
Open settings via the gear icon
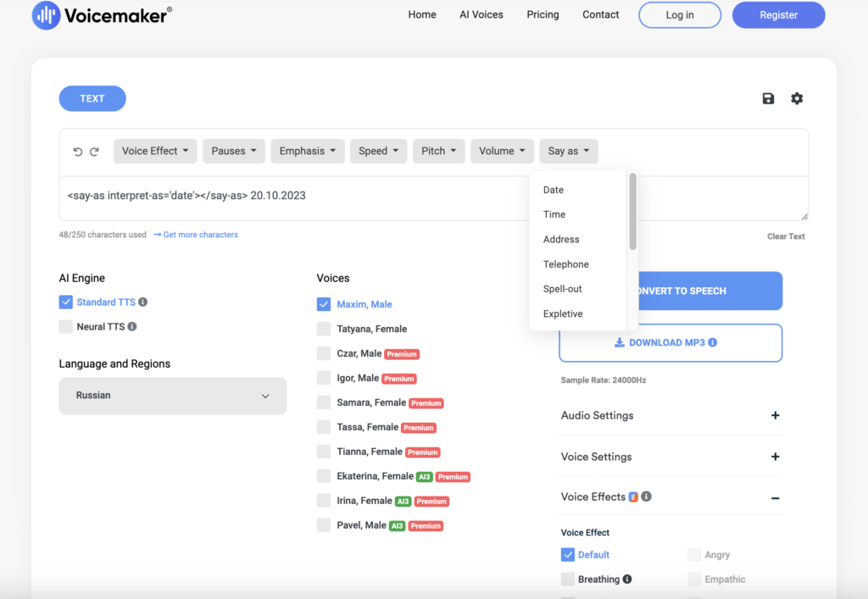(x=797, y=99)
